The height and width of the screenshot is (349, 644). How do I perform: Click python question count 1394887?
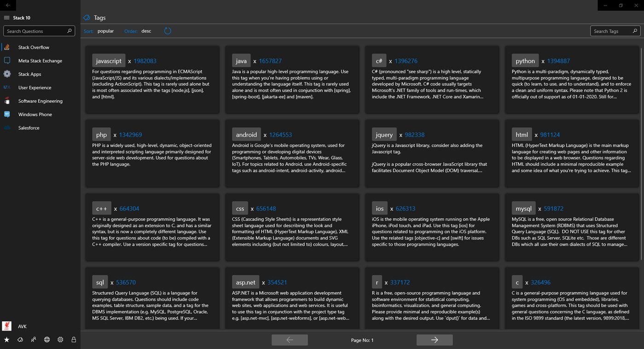[558, 61]
